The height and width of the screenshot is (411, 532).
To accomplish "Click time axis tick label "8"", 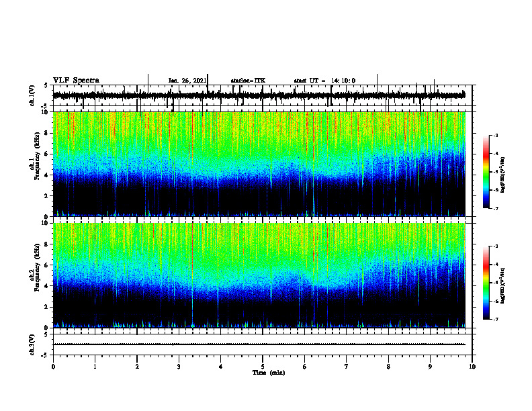I will 388,367.
